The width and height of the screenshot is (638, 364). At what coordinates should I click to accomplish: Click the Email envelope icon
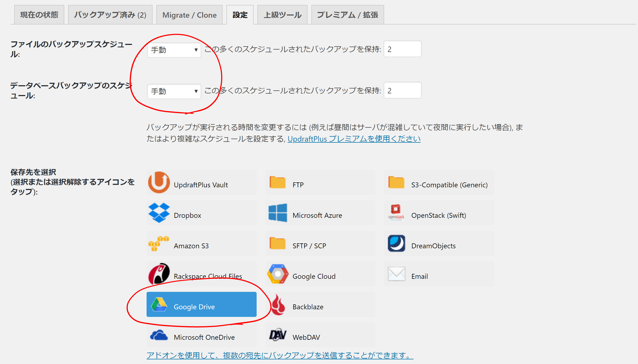coord(396,274)
